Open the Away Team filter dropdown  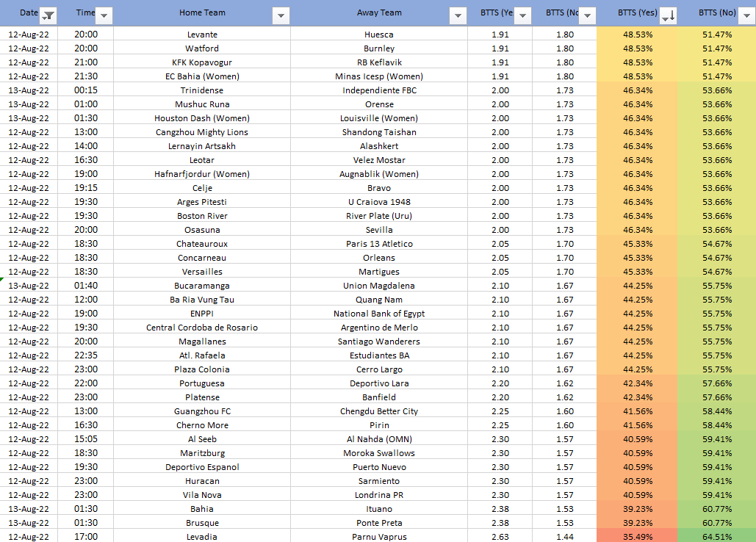click(458, 16)
